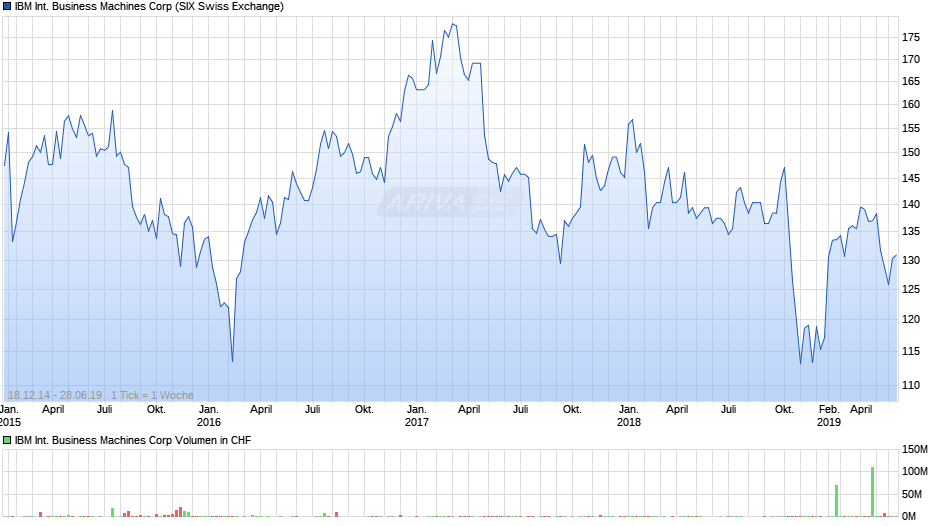Click the 150 price axis label
940x526 pixels.
911,152
